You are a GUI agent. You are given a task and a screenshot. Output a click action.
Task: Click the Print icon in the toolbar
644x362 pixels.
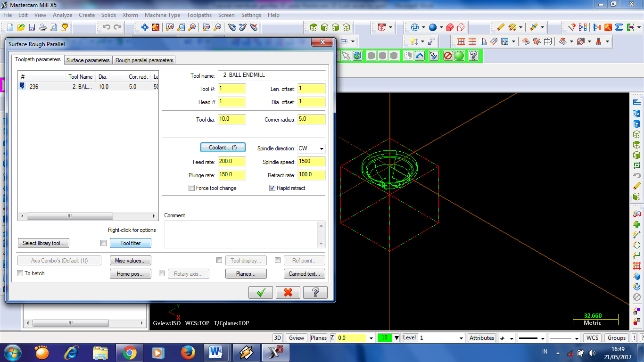click(x=43, y=27)
